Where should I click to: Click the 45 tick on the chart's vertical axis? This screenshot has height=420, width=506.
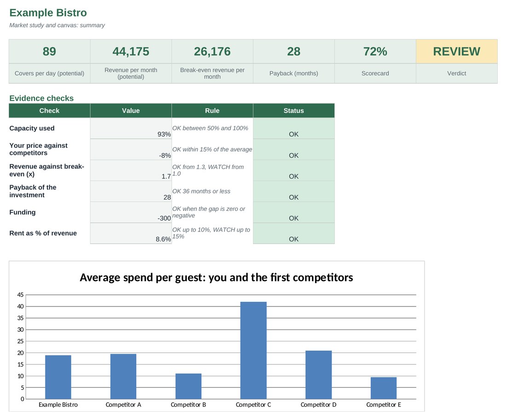20,295
